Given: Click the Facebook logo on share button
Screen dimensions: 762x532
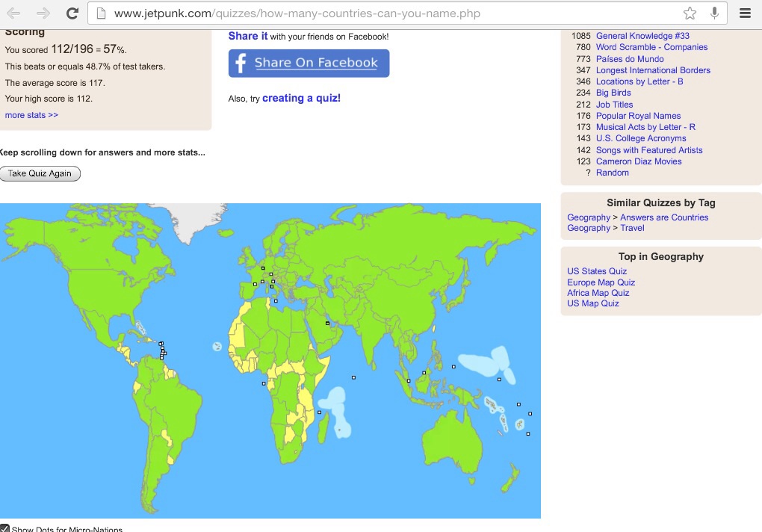Looking at the screenshot, I should [x=241, y=64].
